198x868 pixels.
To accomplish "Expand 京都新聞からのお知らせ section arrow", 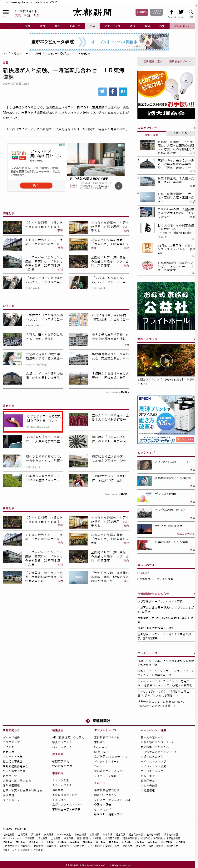I will click(194, 594).
